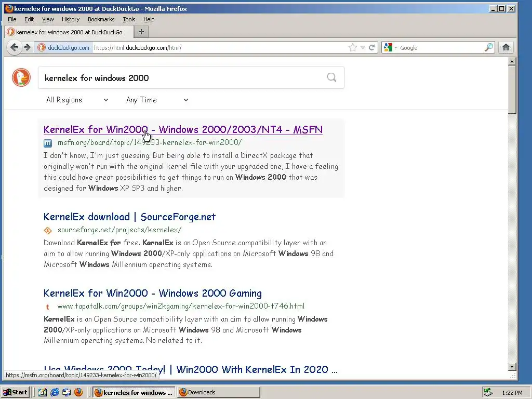Switch to the Downloads taskbar window
Image resolution: width=532 pixels, height=399 pixels.
point(219,392)
